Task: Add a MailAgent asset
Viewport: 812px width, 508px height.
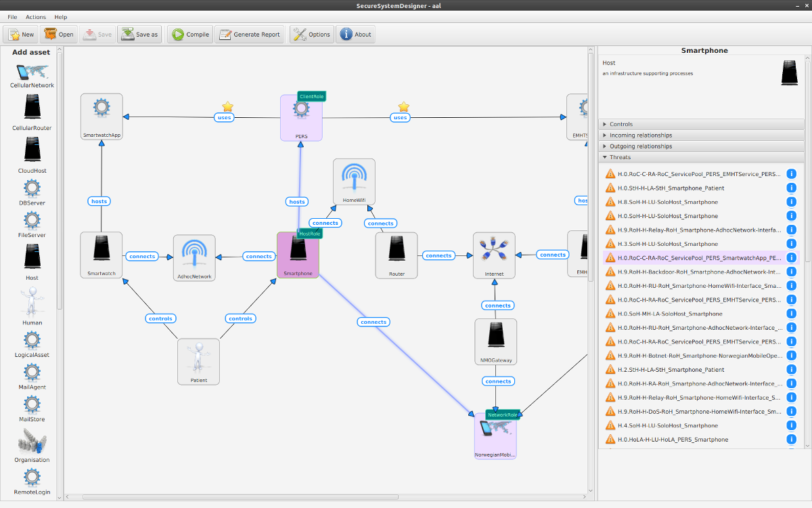Action: (x=32, y=377)
